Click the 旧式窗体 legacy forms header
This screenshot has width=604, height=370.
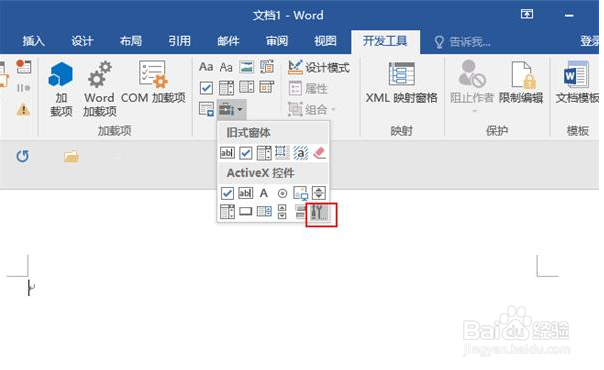(248, 133)
